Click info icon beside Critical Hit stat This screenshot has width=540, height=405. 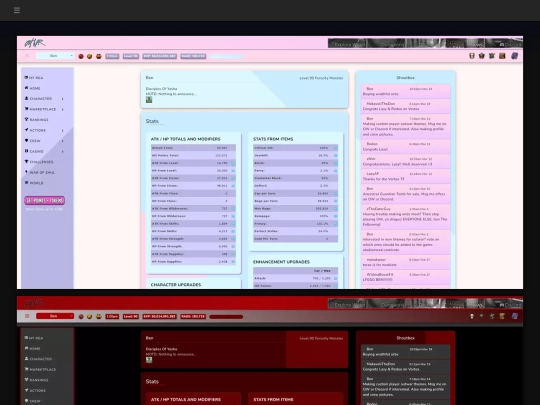click(x=335, y=148)
